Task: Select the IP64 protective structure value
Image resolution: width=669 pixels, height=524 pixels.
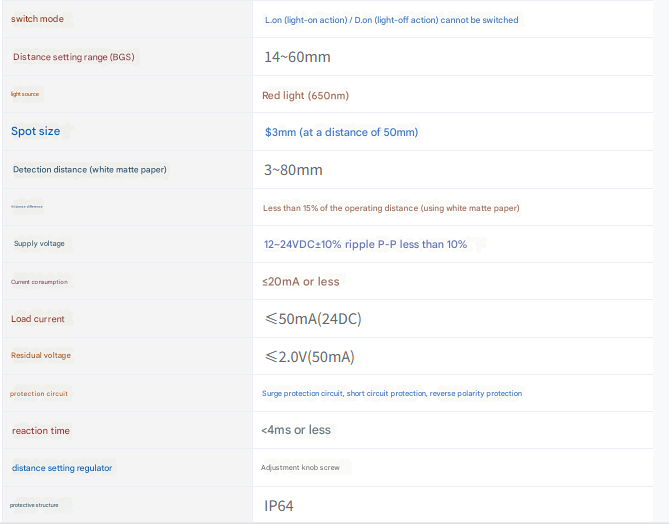Action: (279, 506)
